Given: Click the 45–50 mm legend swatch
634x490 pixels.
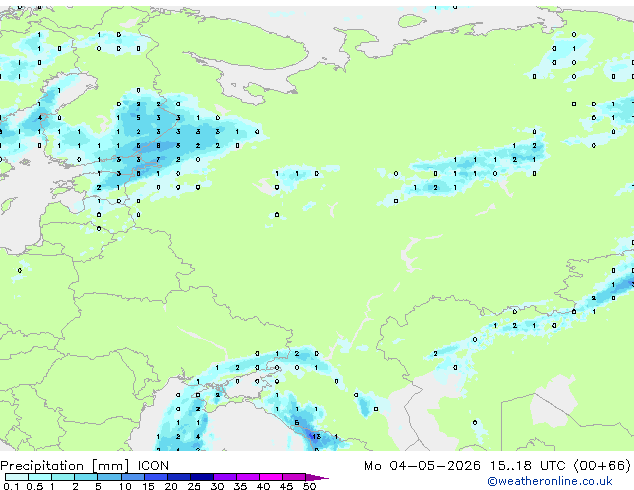Looking at the screenshot, I should point(294,477).
